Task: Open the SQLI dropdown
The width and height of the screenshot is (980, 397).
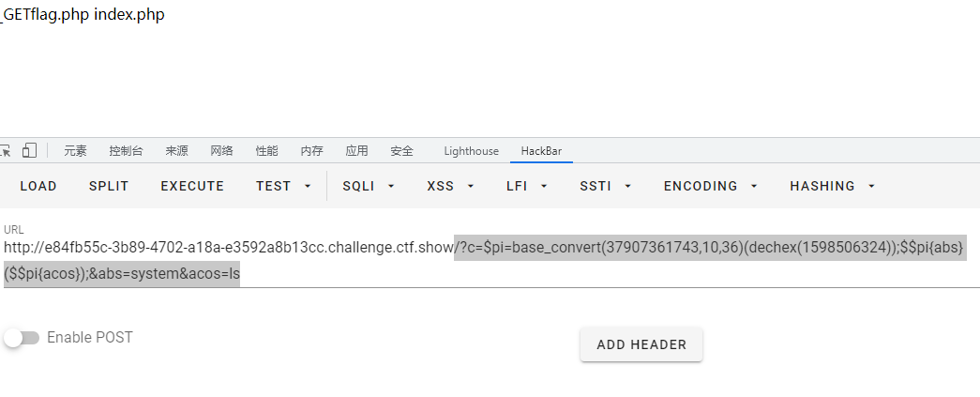Action: [369, 186]
